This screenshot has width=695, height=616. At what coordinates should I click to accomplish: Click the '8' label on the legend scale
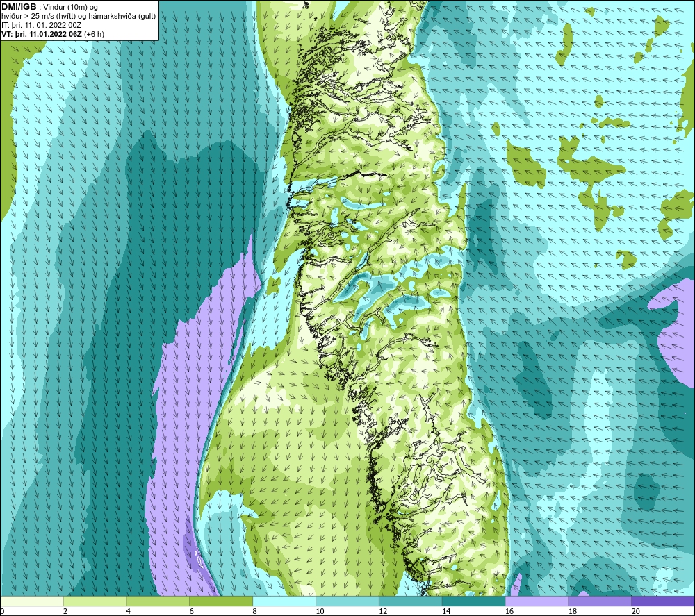pos(255,611)
